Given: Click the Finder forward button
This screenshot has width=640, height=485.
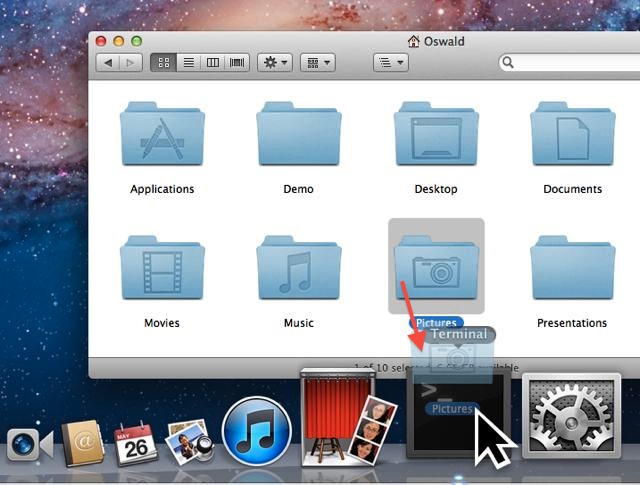Looking at the screenshot, I should click(130, 62).
